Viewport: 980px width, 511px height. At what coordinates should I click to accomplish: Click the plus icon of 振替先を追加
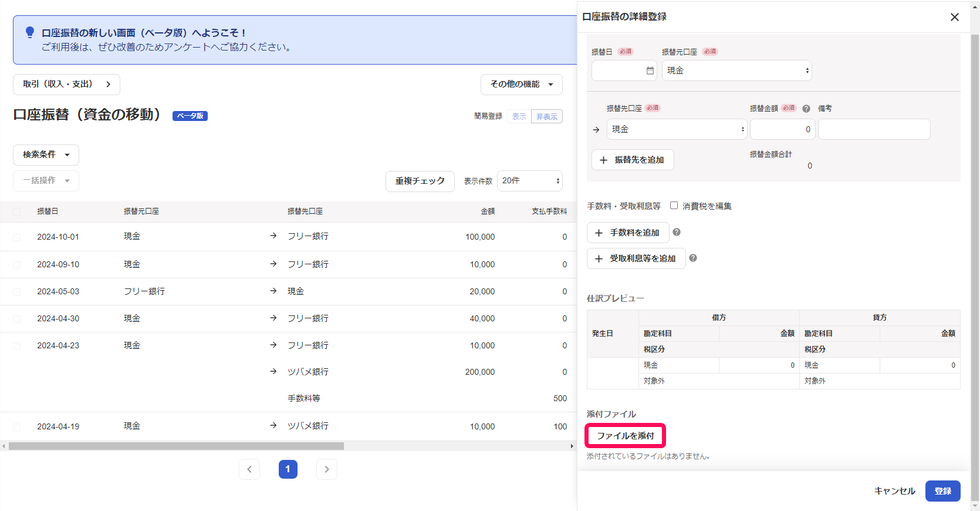point(603,160)
